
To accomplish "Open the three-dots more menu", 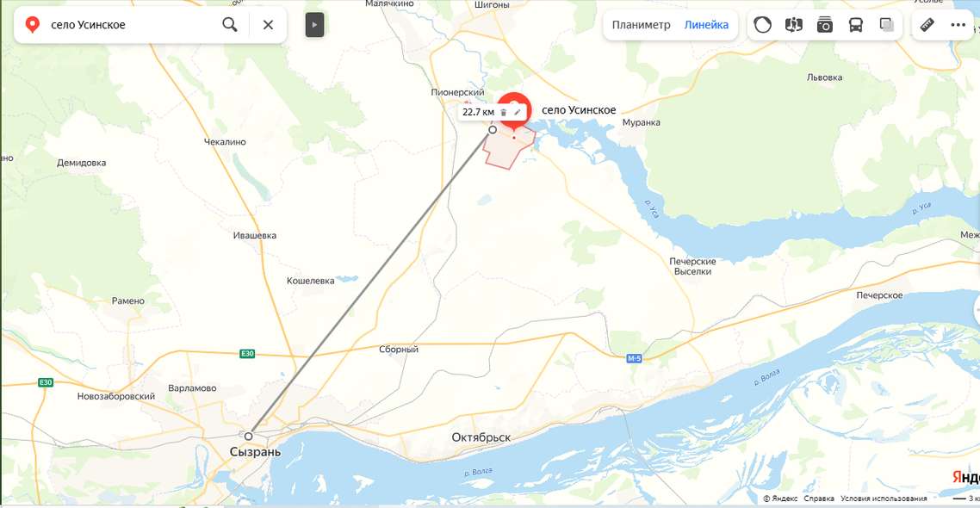I will [x=958, y=25].
